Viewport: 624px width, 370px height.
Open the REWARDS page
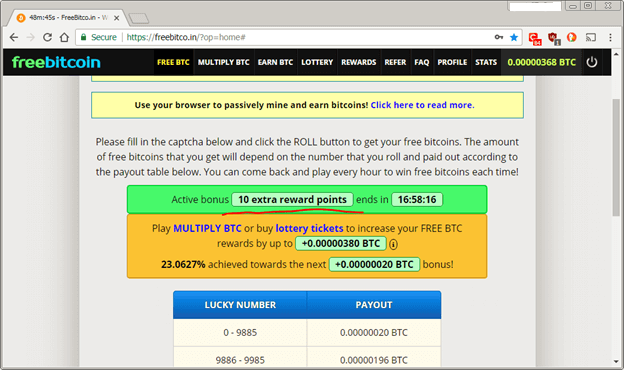coord(359,62)
